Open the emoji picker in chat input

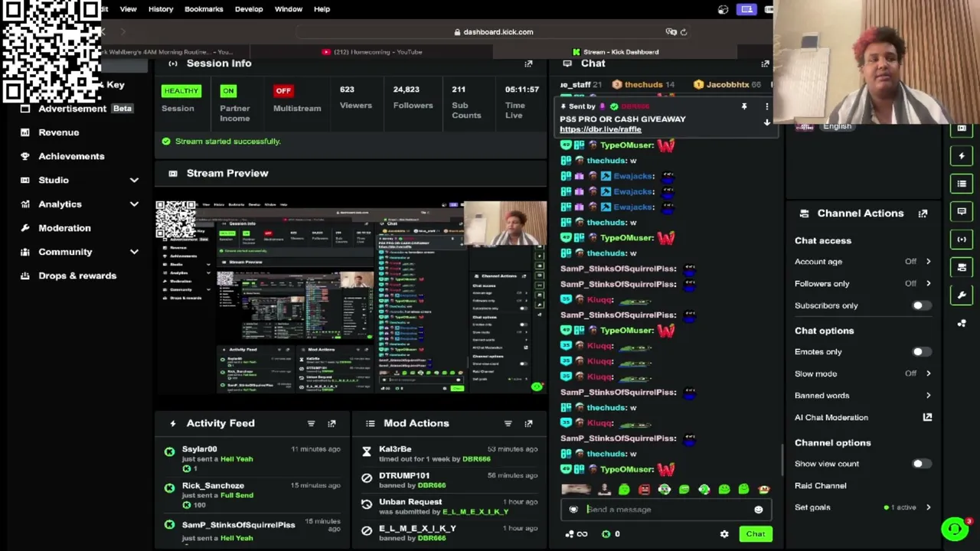(x=758, y=510)
